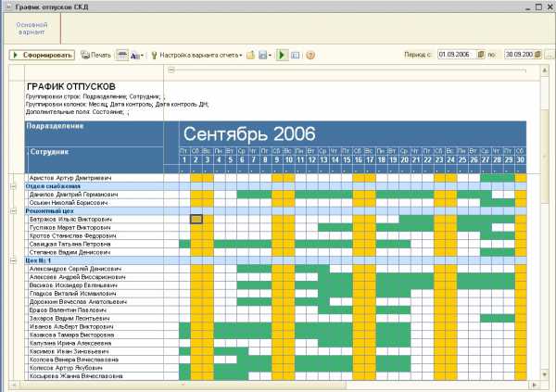Collapse the column group above Сентябрь 2006
Image resolution: width=556 pixels, height=392 pixels.
click(x=171, y=70)
